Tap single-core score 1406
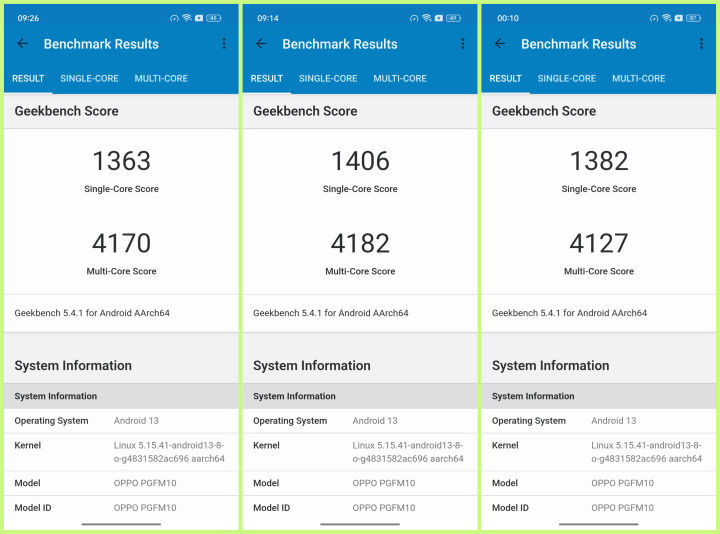Viewport: 720px width, 534px height. (x=360, y=161)
